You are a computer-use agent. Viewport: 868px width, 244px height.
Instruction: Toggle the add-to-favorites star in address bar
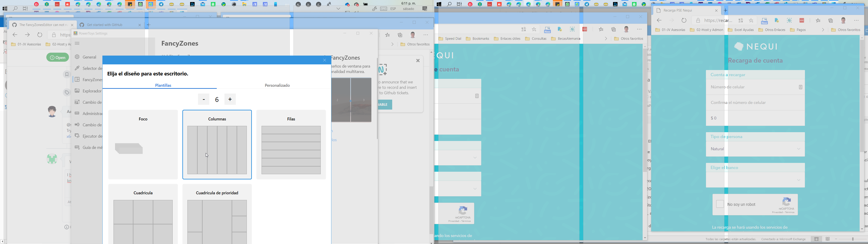(x=751, y=21)
